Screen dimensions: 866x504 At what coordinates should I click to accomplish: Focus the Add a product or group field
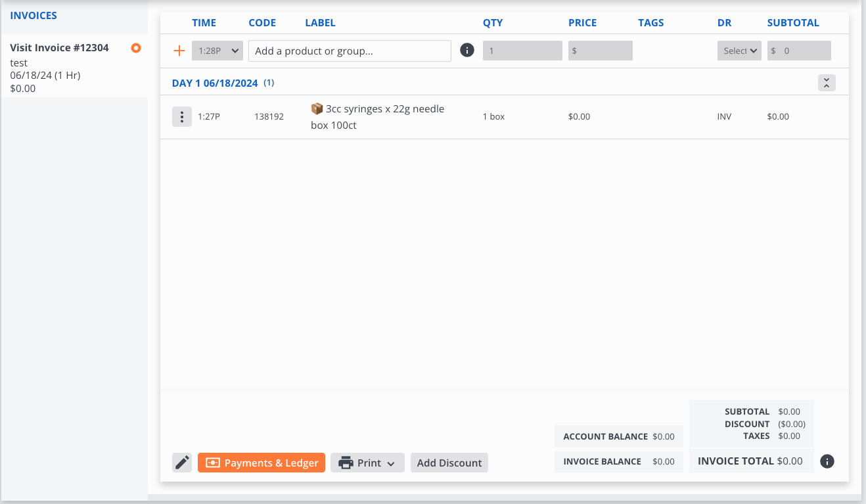click(x=350, y=51)
